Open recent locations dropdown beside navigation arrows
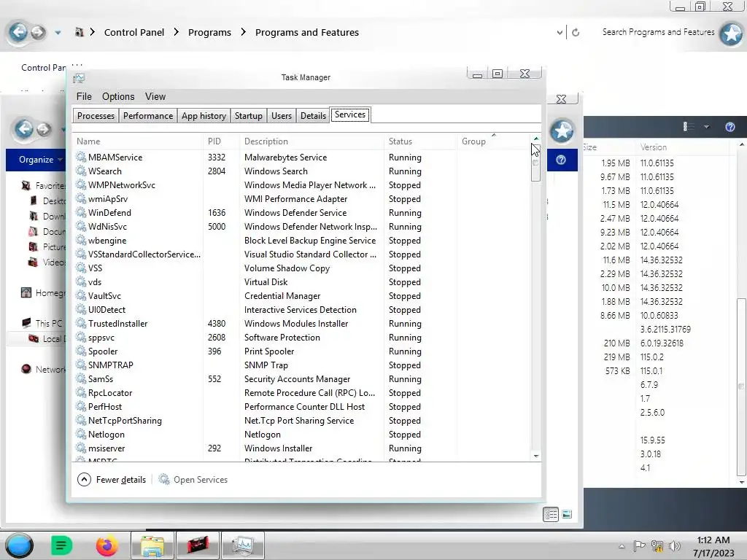The width and height of the screenshot is (747, 560). point(58,33)
